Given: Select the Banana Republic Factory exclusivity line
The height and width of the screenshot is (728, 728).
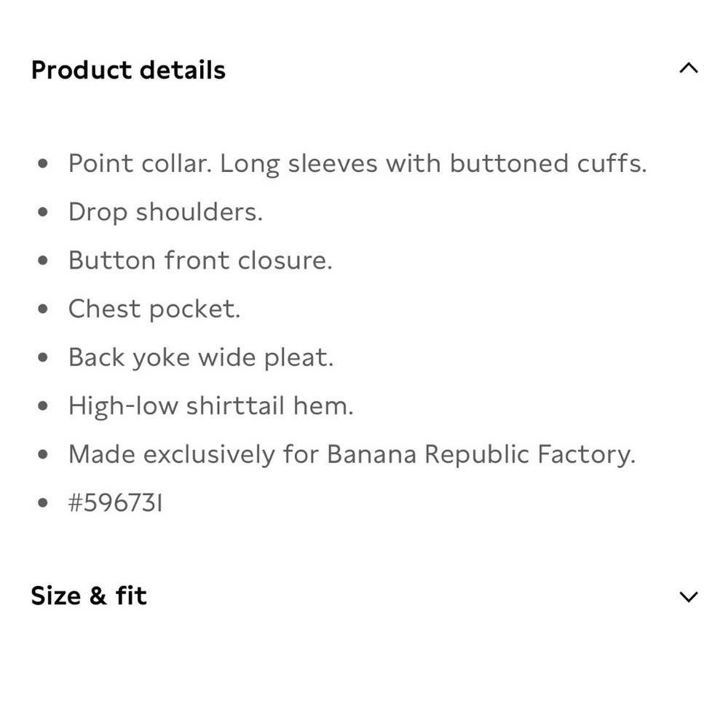Looking at the screenshot, I should point(352,454).
